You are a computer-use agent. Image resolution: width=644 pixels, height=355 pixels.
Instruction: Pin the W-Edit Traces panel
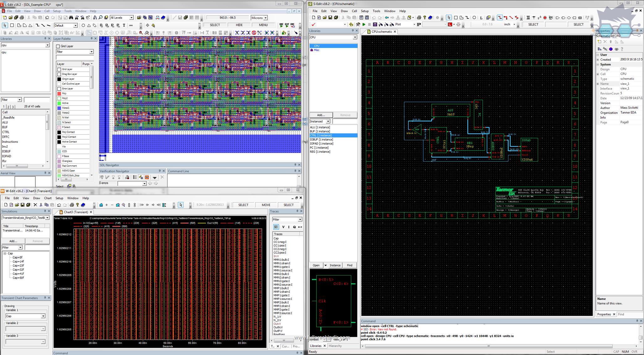[x=297, y=211]
